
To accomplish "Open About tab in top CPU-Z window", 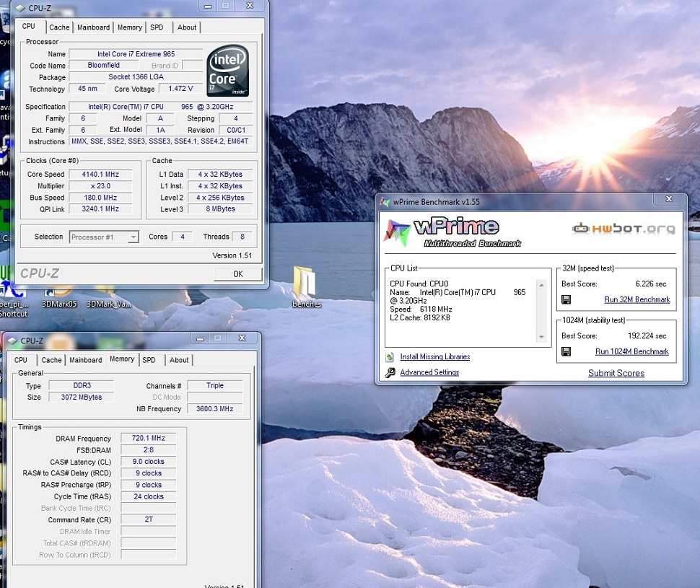I will point(187,27).
